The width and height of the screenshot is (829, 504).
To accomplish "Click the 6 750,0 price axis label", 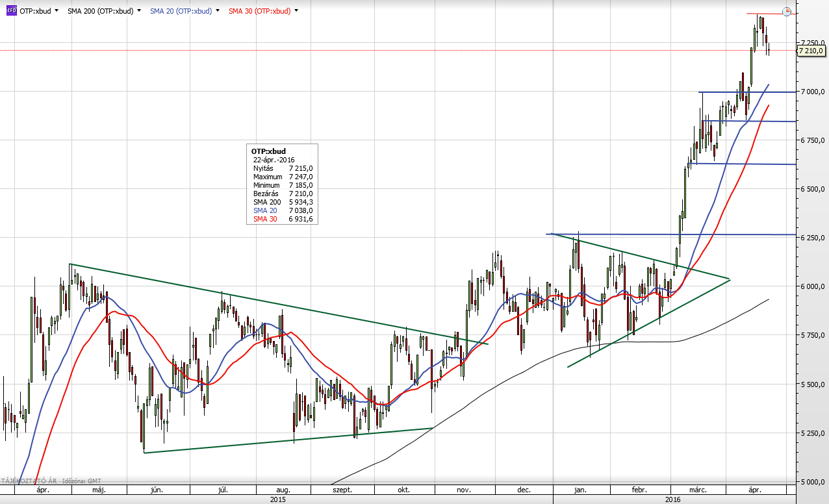I will (812, 140).
